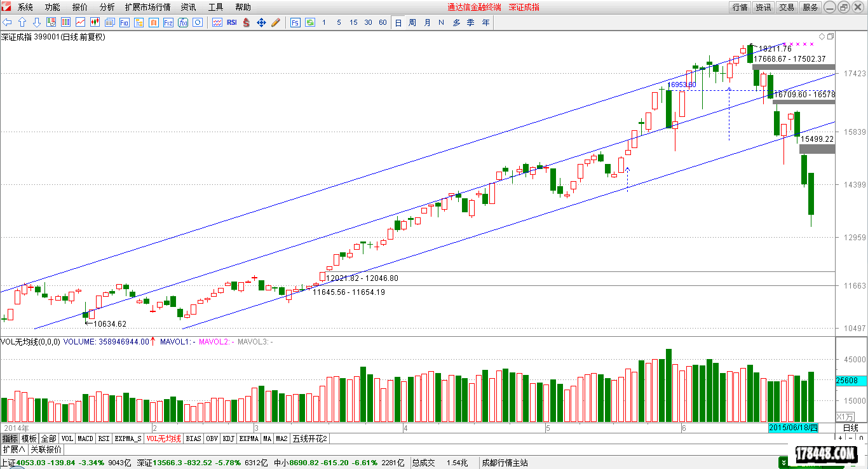This screenshot has width=868, height=469.
Task: Select the pencil drawing tool icon
Action: [276, 22]
